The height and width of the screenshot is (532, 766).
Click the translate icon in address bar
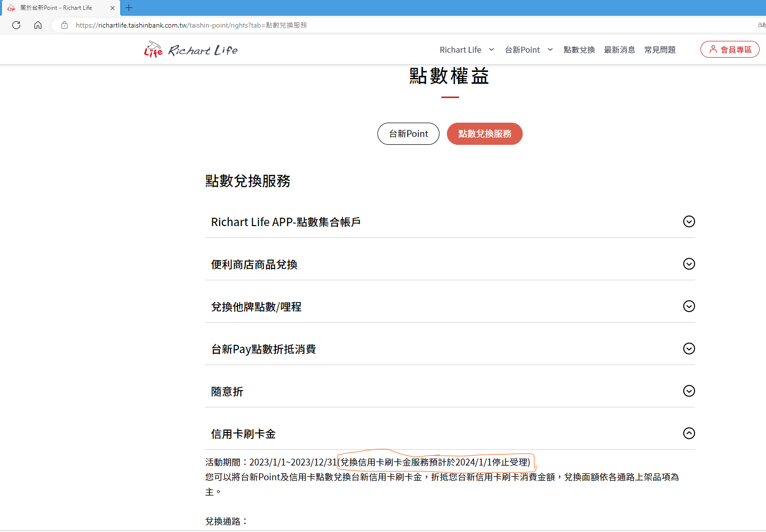[761, 25]
